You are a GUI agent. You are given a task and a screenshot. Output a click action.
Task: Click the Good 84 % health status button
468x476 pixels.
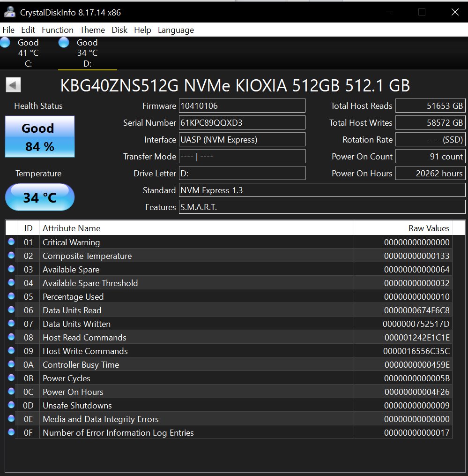tap(39, 137)
